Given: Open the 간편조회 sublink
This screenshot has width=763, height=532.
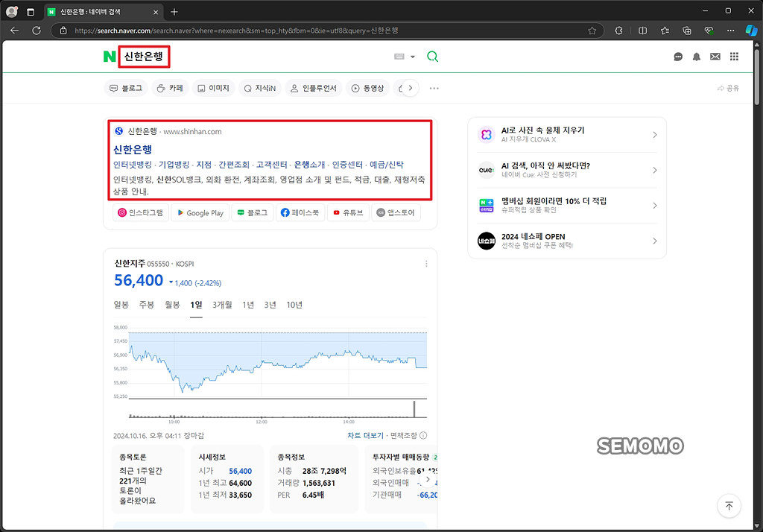Looking at the screenshot, I should point(233,165).
